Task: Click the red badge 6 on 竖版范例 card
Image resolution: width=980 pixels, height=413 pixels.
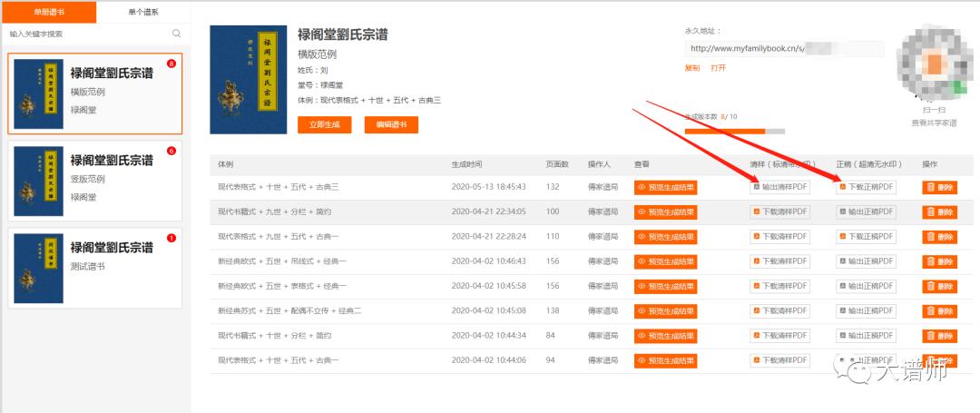Action: 171,151
